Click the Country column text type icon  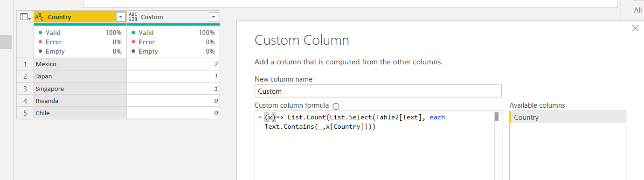[x=40, y=17]
